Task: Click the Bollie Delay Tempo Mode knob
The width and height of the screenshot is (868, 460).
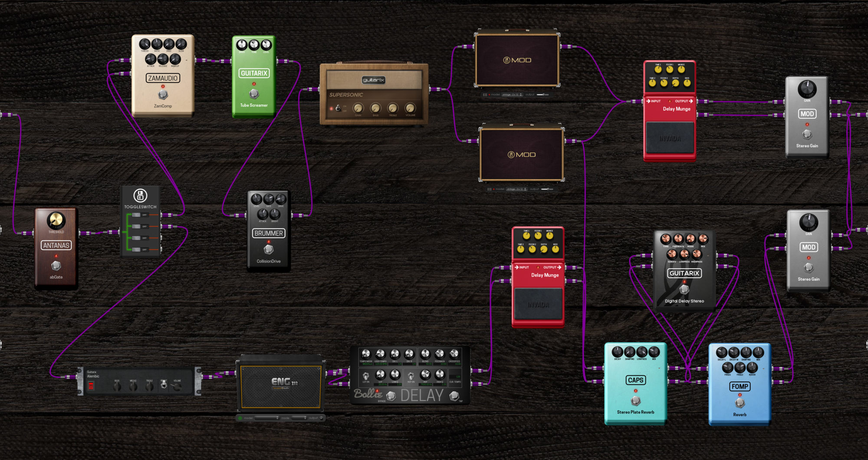Action: [366, 354]
